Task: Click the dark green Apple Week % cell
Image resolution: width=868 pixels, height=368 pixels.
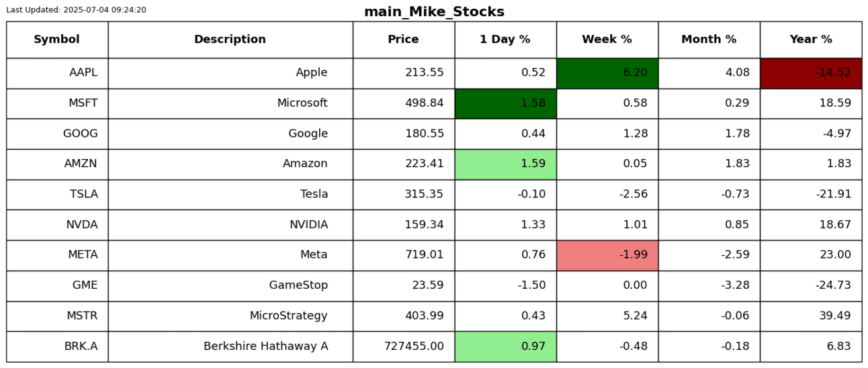Action: (x=607, y=73)
